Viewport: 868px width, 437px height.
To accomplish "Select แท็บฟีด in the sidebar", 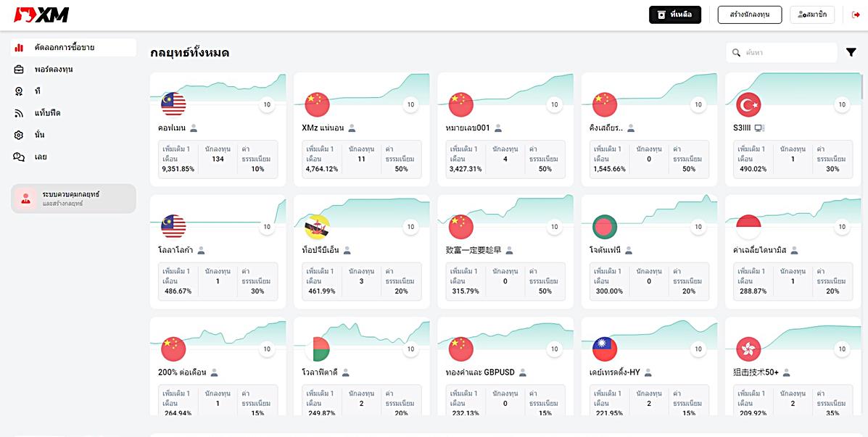I will [x=47, y=113].
